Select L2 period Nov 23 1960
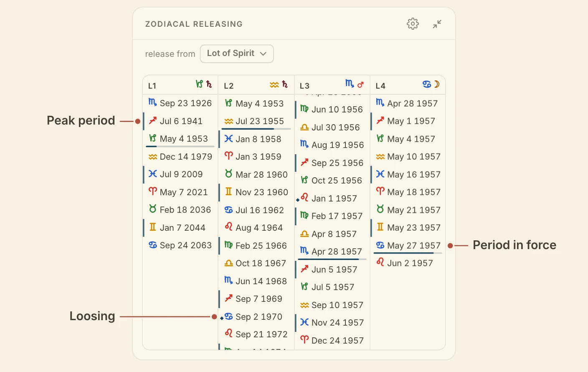 pos(256,192)
